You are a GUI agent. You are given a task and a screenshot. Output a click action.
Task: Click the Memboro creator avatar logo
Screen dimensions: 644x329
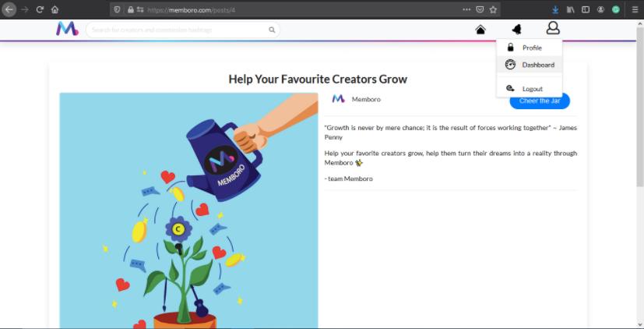pos(339,99)
